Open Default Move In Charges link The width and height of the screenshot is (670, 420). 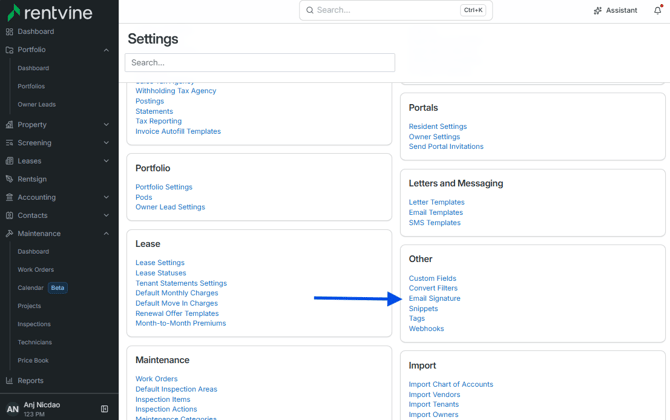click(x=177, y=303)
